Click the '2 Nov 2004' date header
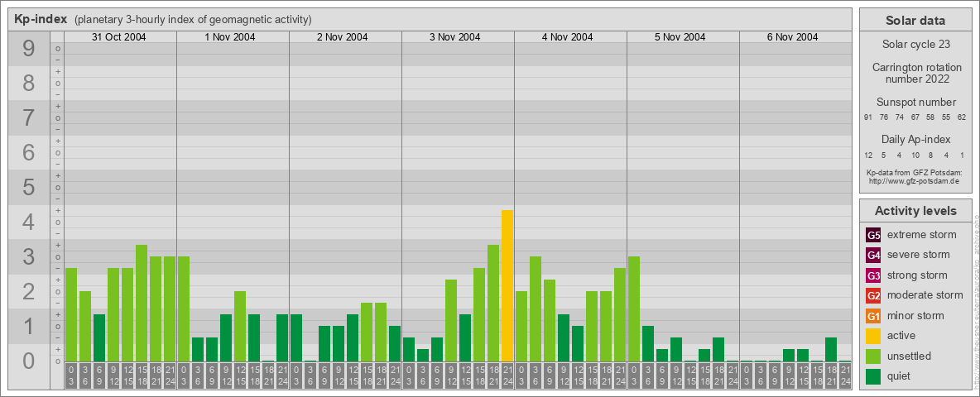Image resolution: width=980 pixels, height=397 pixels. click(343, 37)
